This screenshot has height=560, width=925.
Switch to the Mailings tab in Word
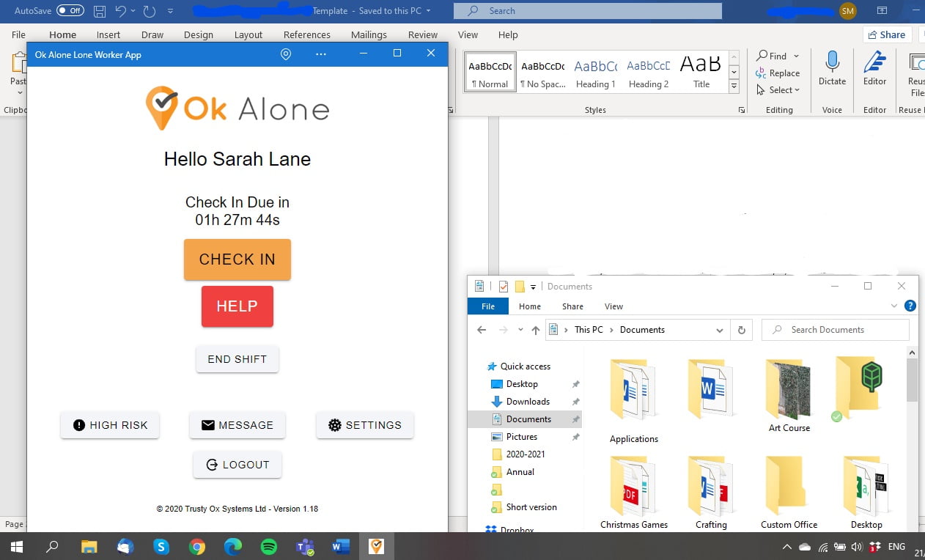[369, 34]
